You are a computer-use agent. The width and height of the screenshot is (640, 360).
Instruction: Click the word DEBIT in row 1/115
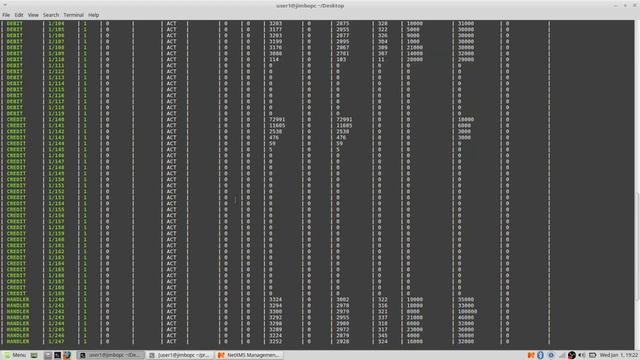coord(14,89)
